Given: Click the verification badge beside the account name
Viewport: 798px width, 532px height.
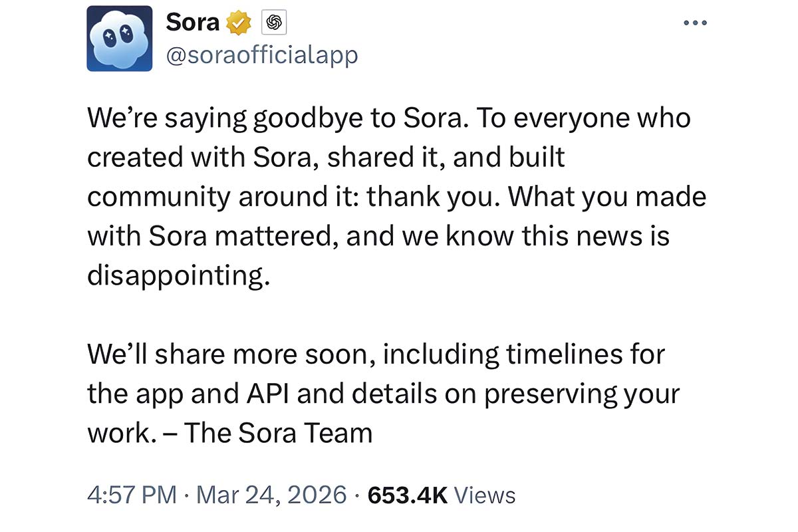Looking at the screenshot, I should 238,21.
